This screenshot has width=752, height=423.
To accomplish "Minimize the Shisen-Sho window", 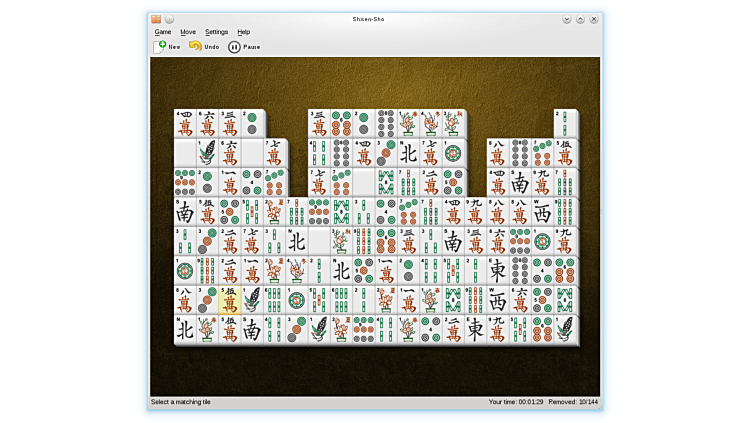I will [567, 19].
